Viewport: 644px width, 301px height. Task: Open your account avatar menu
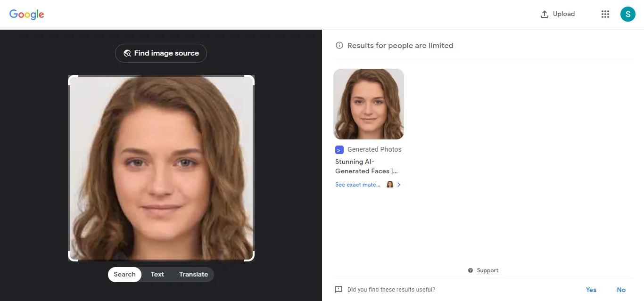628,14
